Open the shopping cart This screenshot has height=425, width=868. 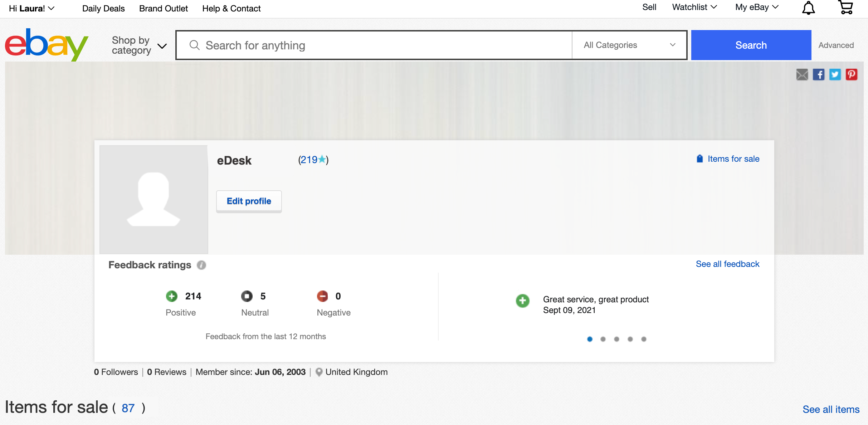tap(846, 7)
